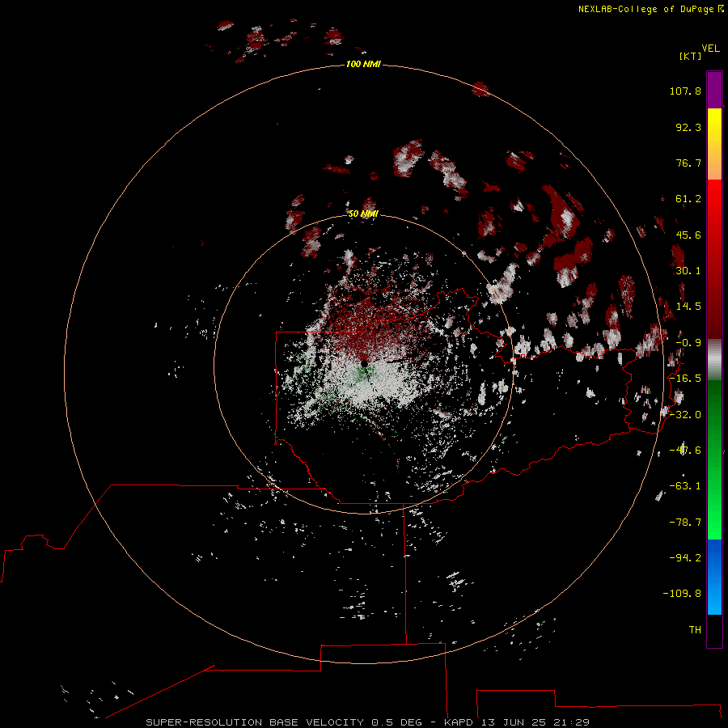Viewport: 728px width, 728px height.
Task: Click the VEL legend title
Action: 710,49
